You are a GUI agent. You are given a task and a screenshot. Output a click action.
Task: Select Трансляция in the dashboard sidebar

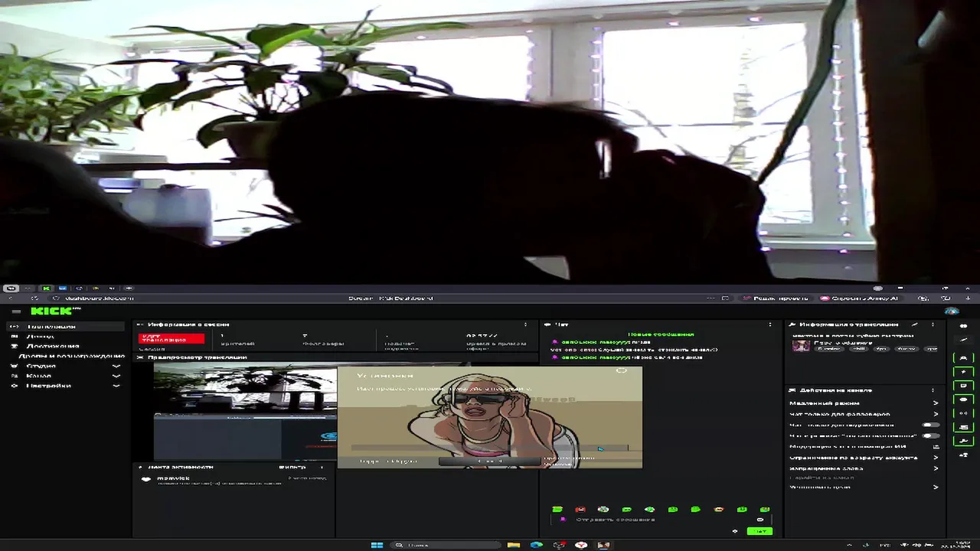point(65,327)
